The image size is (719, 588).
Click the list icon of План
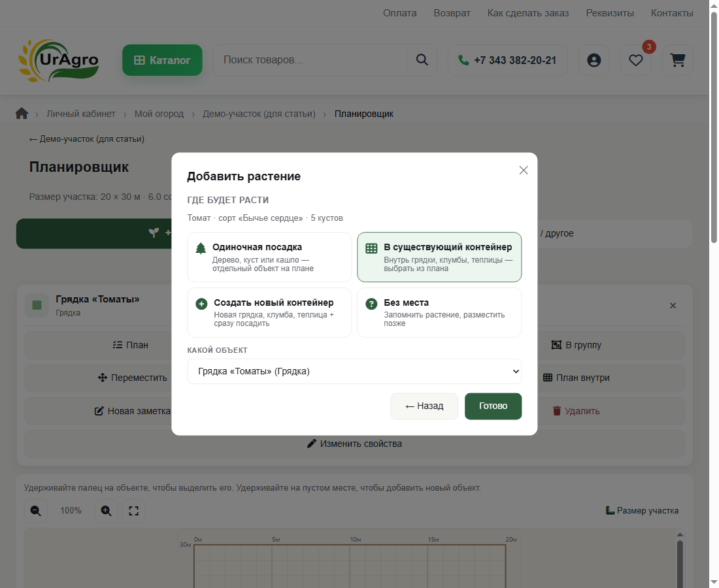coord(118,345)
